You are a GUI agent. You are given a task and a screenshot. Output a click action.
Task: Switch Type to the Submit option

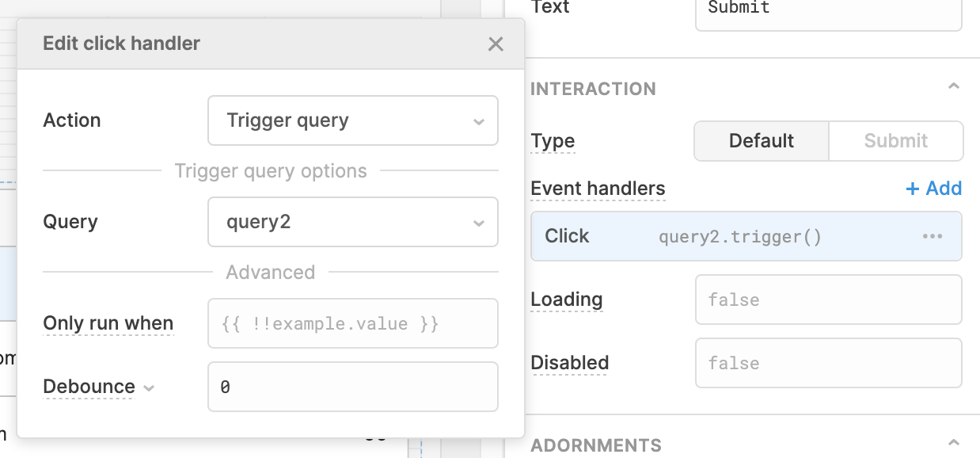pyautogui.click(x=895, y=141)
